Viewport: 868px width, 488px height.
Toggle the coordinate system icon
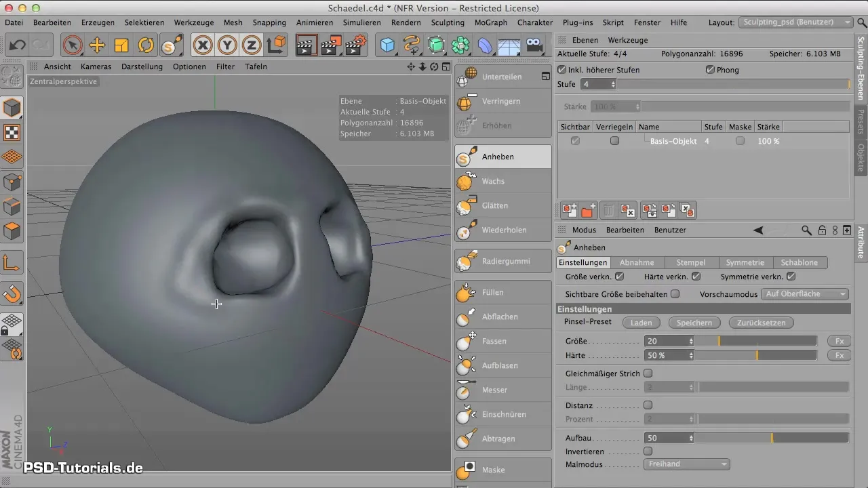click(276, 45)
